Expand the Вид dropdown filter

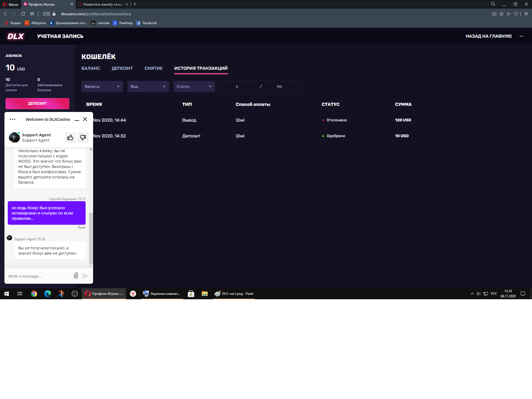pyautogui.click(x=148, y=86)
